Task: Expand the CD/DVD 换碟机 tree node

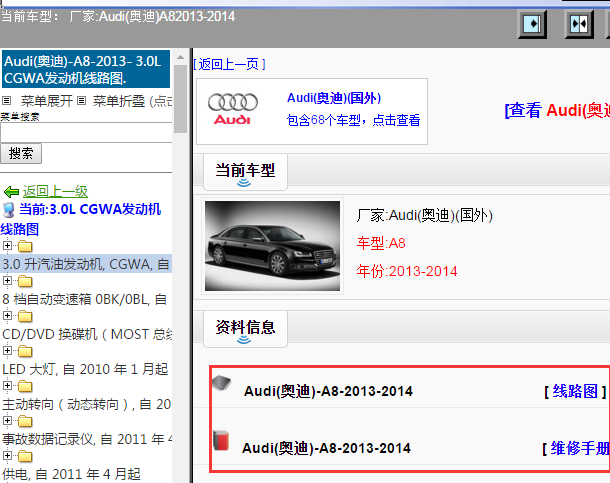Action: (x=7, y=315)
